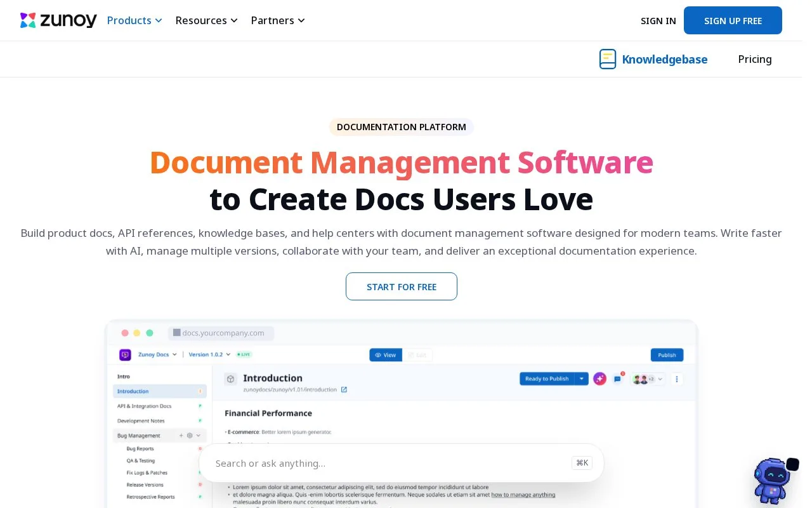Image resolution: width=812 pixels, height=508 pixels.
Task: Click the SIGN UP FREE button
Action: point(733,20)
